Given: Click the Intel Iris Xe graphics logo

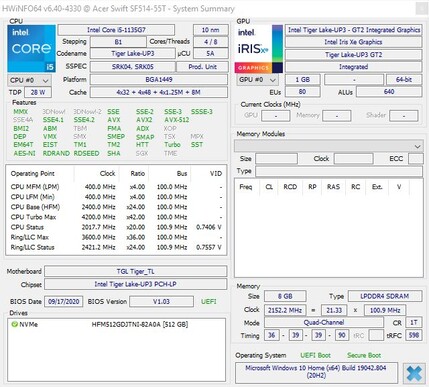Looking at the screenshot, I should pos(259,49).
